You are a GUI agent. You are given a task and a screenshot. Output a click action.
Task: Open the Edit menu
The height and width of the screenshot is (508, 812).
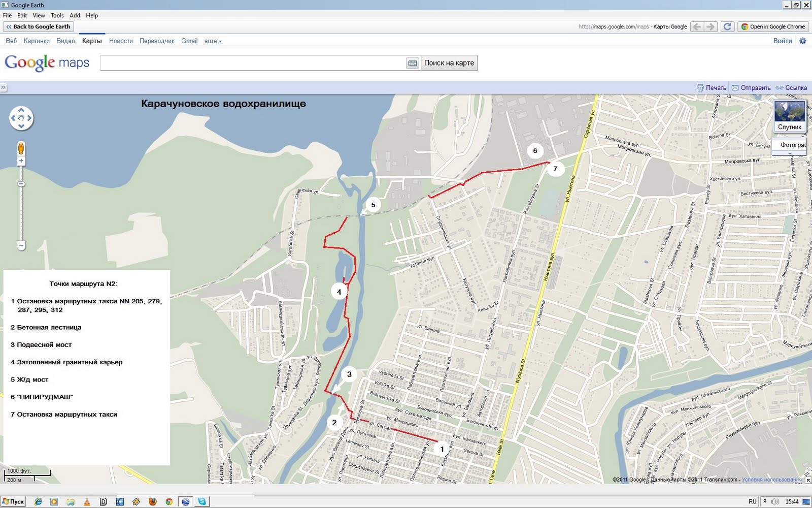pos(22,15)
